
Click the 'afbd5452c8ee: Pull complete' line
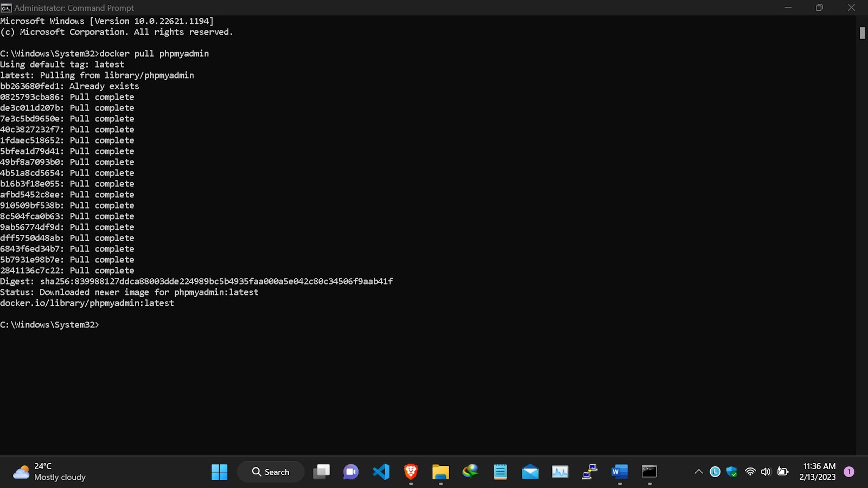click(x=67, y=195)
